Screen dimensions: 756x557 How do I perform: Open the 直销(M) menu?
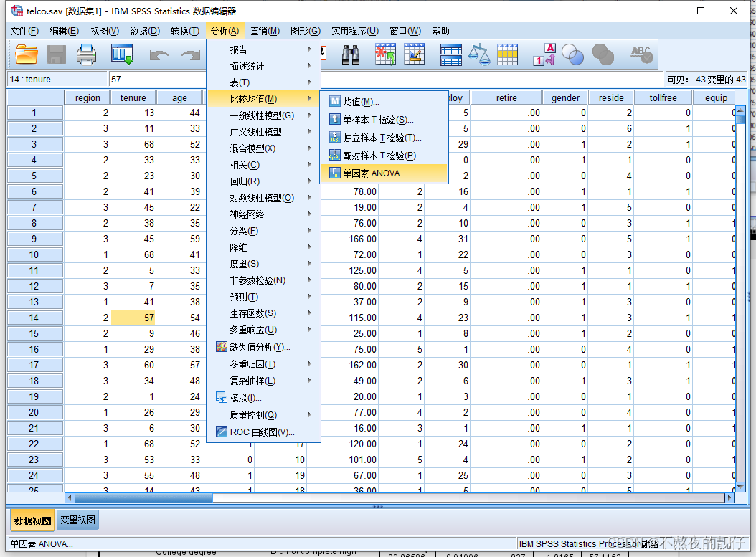[x=265, y=31]
